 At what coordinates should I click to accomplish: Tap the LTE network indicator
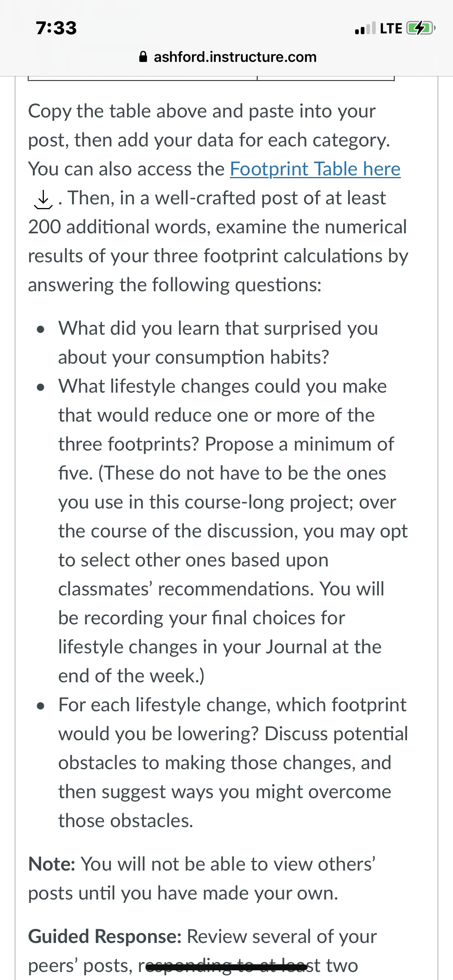point(391,29)
